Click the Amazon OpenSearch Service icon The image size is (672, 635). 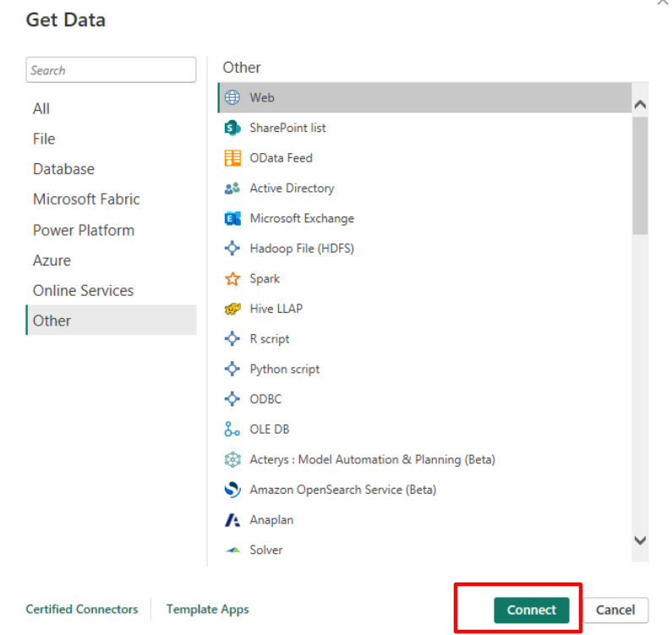pos(232,490)
